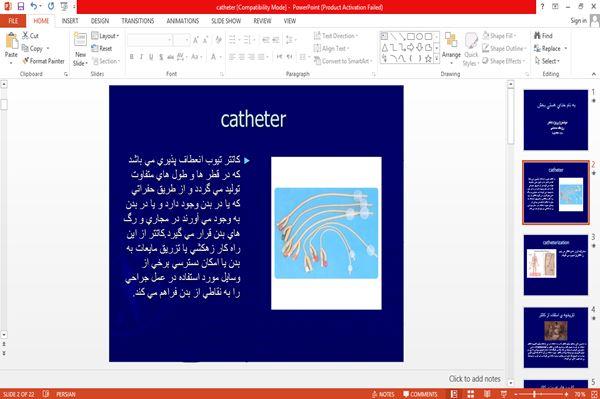Increase font size with larger A
This screenshot has height=399, width=600.
[196, 40]
